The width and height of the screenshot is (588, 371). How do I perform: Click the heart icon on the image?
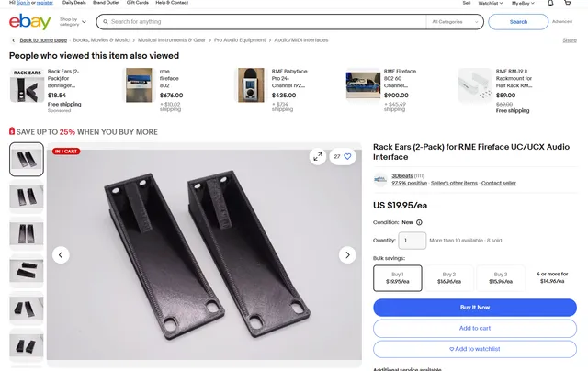[x=347, y=156]
